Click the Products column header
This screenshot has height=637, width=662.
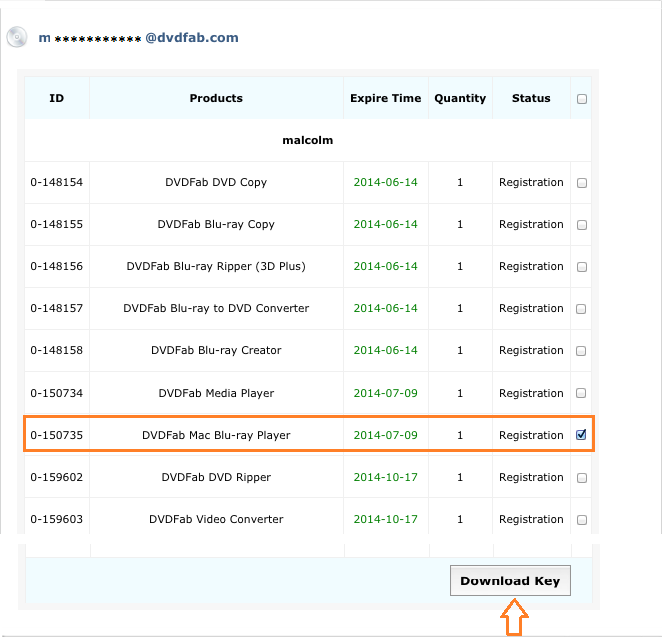point(216,98)
